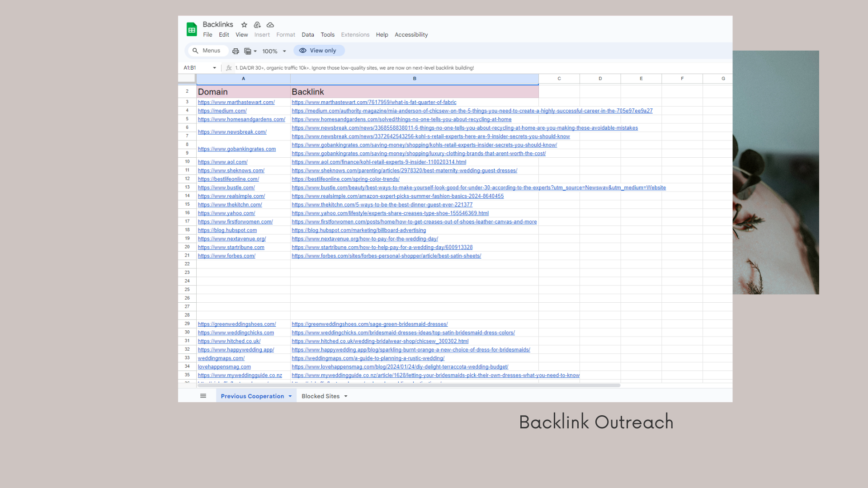Open the filter views icon
Image resolution: width=868 pixels, height=488 pixels.
[x=248, y=51]
